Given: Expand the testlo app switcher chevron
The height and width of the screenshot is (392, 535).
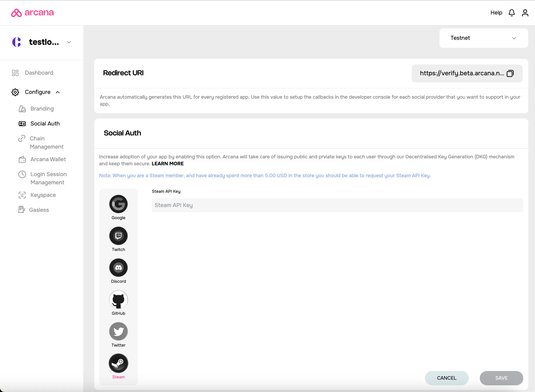Looking at the screenshot, I should [x=69, y=42].
